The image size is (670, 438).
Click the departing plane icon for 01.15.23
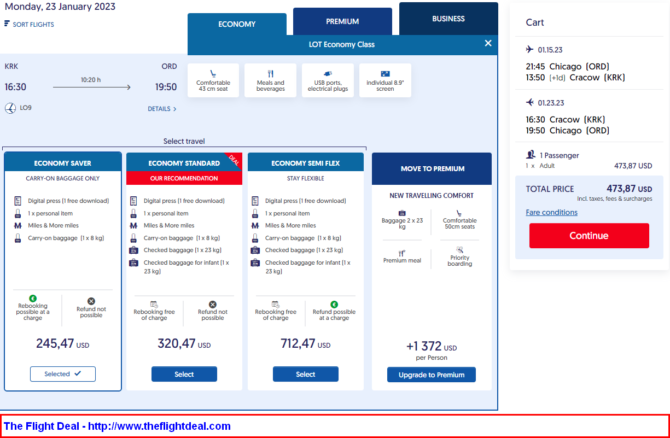pyautogui.click(x=530, y=49)
